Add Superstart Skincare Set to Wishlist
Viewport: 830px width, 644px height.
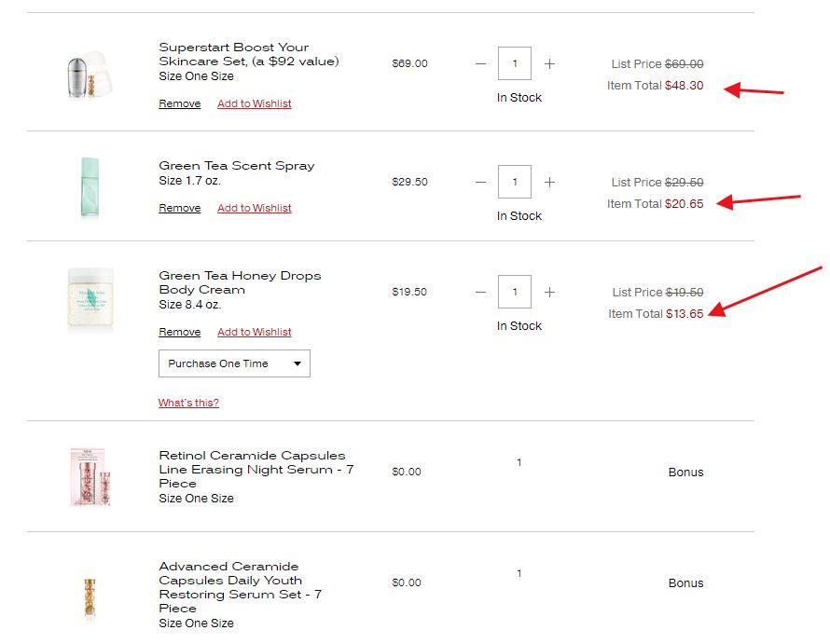(254, 103)
